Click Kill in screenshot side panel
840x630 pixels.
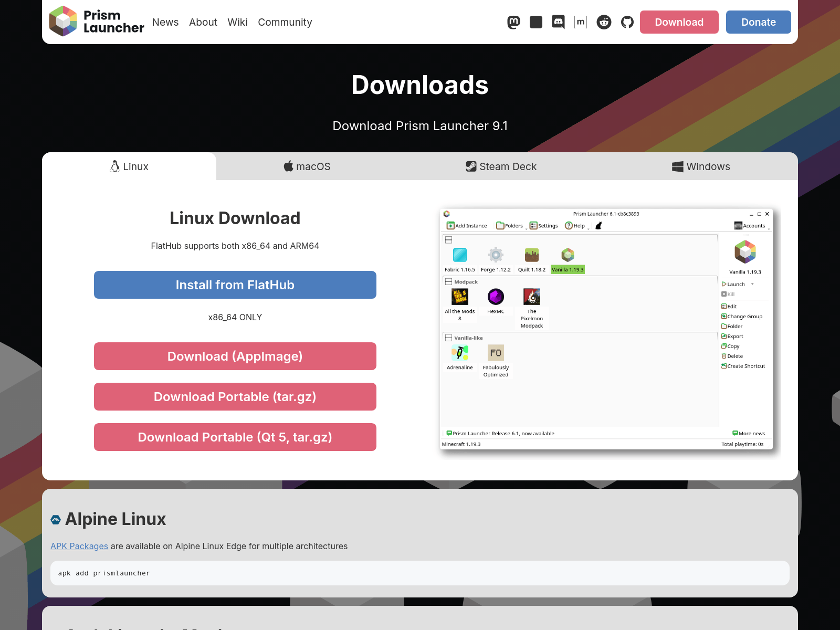coord(728,294)
